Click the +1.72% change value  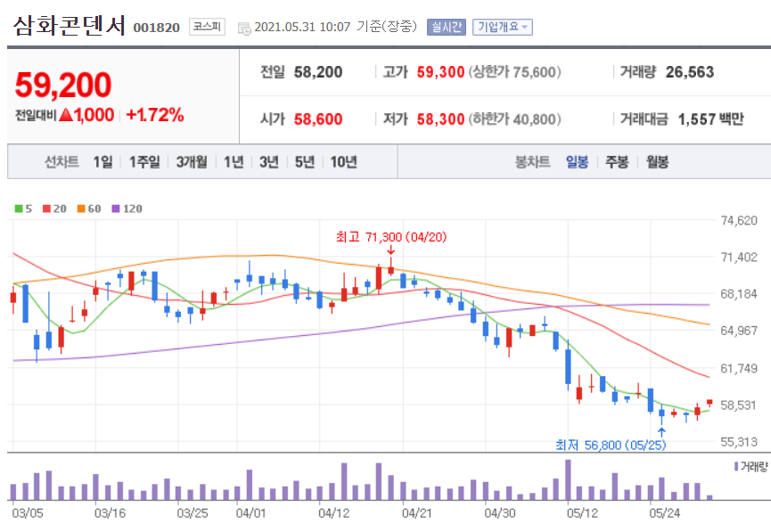coord(155,115)
